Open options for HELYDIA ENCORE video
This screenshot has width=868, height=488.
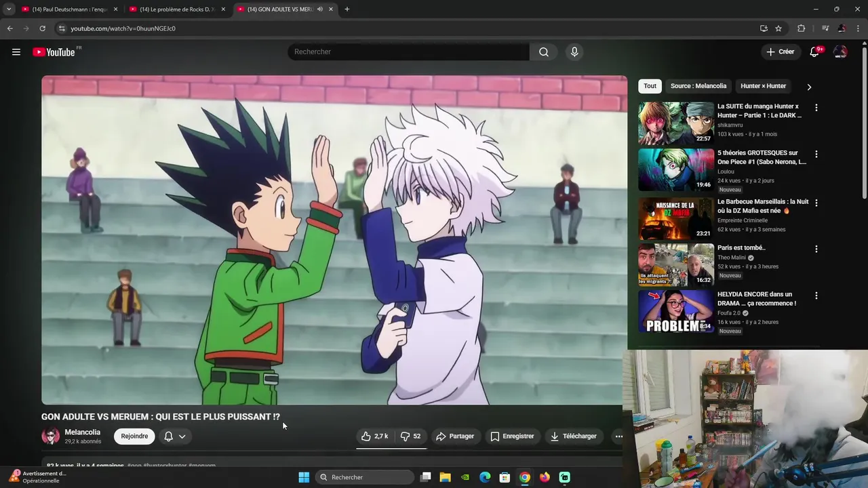click(816, 296)
